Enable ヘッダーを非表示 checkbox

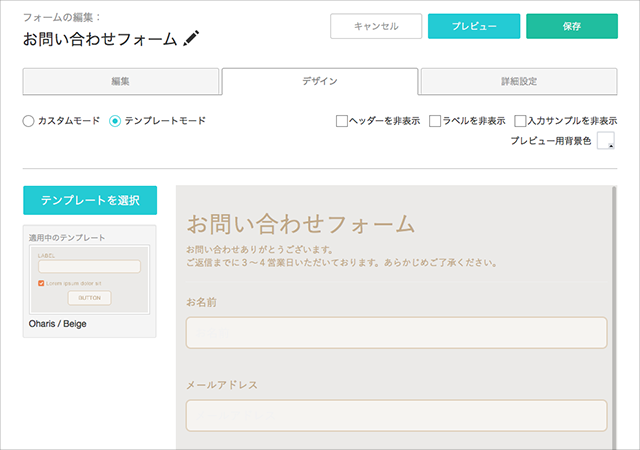tap(342, 121)
